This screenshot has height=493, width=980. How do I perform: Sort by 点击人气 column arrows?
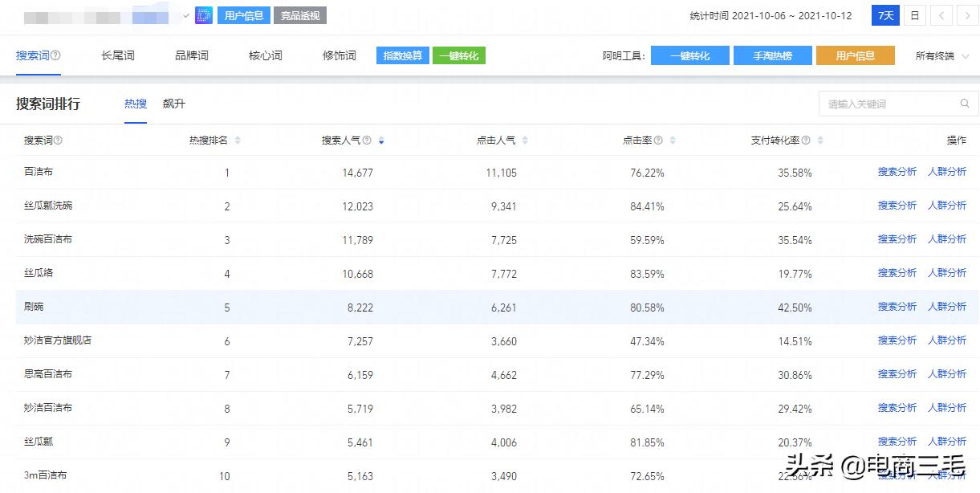click(x=525, y=141)
